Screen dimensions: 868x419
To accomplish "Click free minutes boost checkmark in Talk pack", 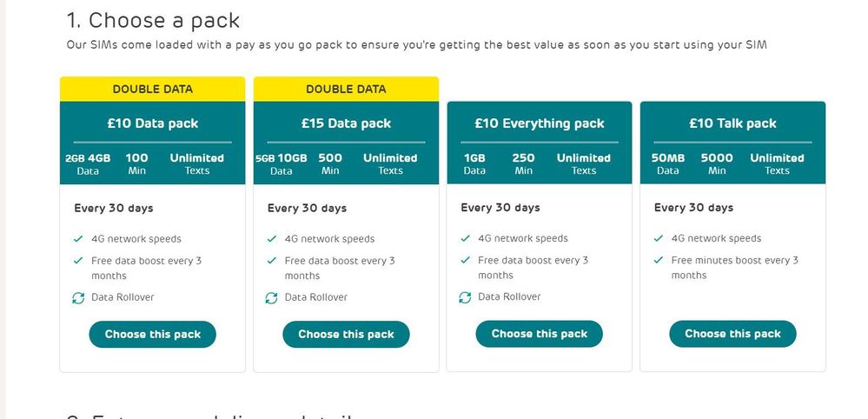I will pyautogui.click(x=659, y=260).
